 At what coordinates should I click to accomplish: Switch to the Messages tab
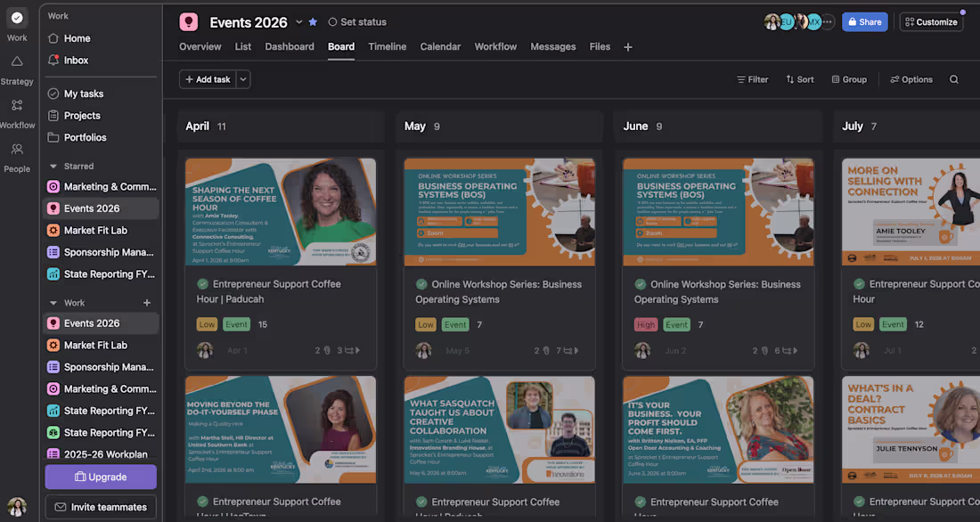point(553,47)
